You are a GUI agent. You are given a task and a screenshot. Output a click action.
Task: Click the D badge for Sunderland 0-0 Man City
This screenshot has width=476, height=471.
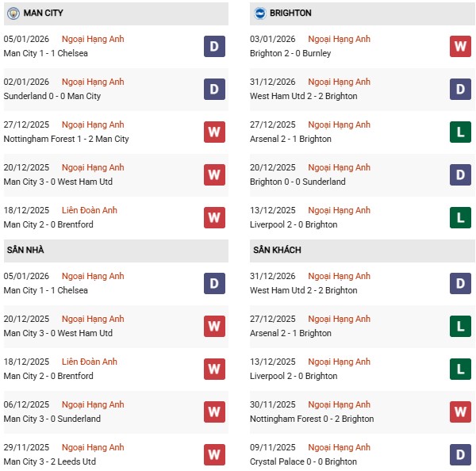(x=214, y=89)
